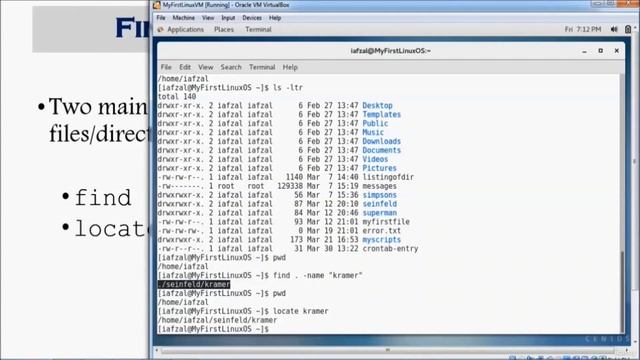Open terminal window Help menu

click(290, 67)
